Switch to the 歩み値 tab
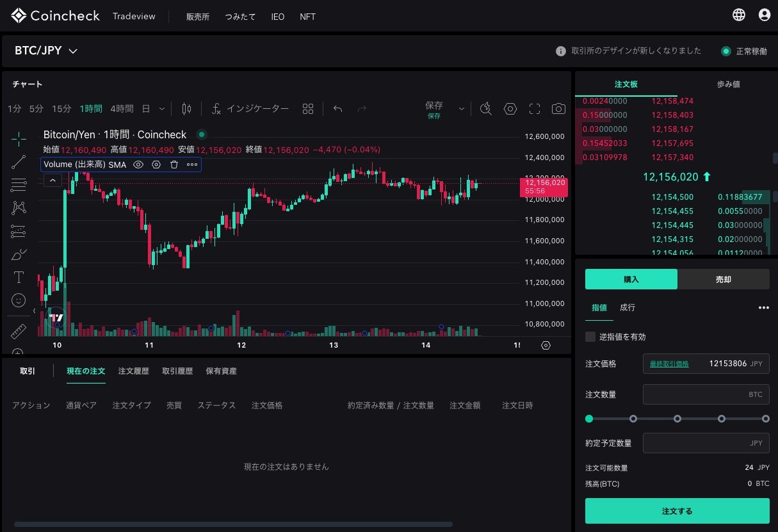Viewport: 778px width, 532px height. [x=728, y=84]
